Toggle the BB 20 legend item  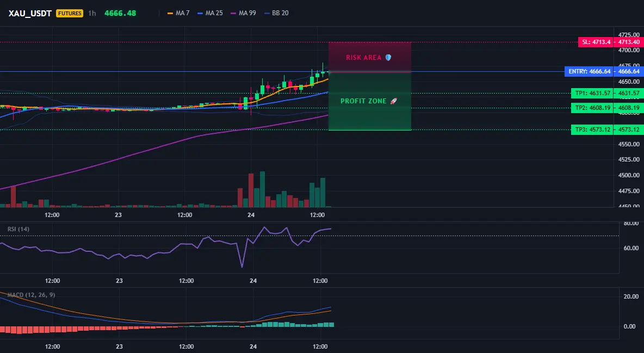click(x=276, y=13)
